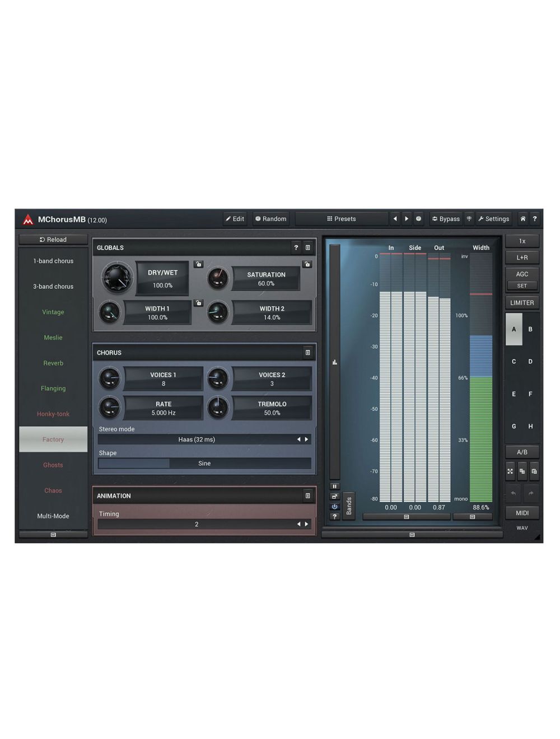Click the undo arrow icon
This screenshot has width=560, height=739.
tap(513, 493)
